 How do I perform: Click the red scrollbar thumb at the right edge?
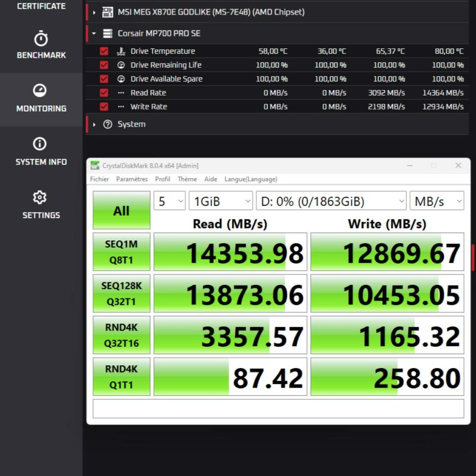473,258
